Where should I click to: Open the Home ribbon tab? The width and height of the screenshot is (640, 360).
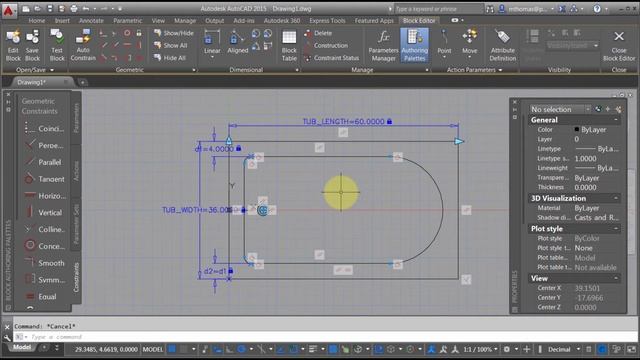click(37, 20)
